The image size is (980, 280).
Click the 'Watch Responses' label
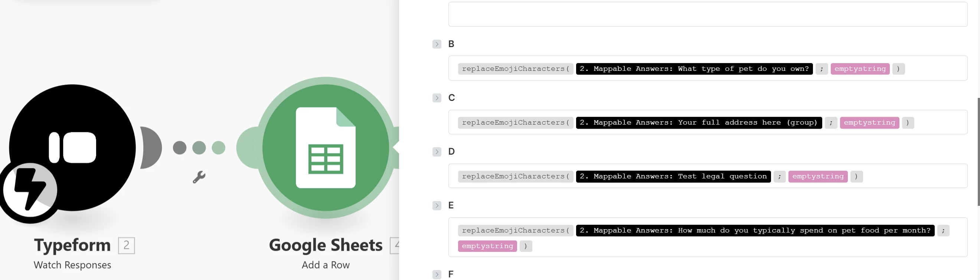pos(72,265)
